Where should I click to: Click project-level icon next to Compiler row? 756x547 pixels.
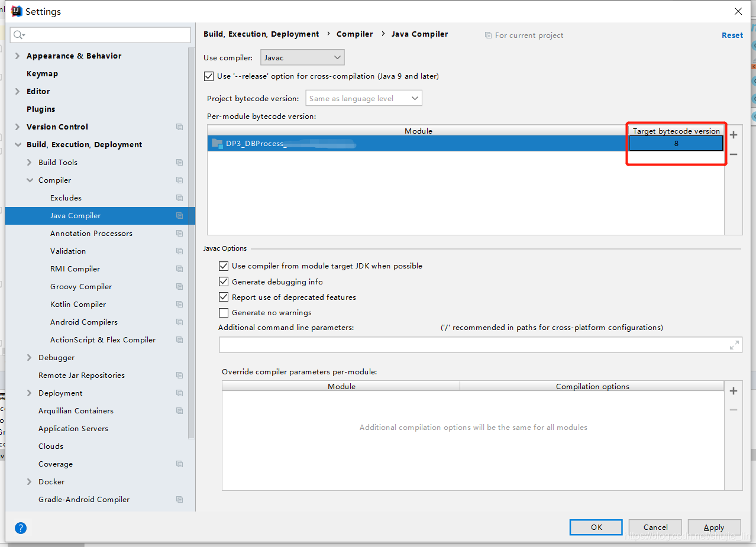click(179, 180)
